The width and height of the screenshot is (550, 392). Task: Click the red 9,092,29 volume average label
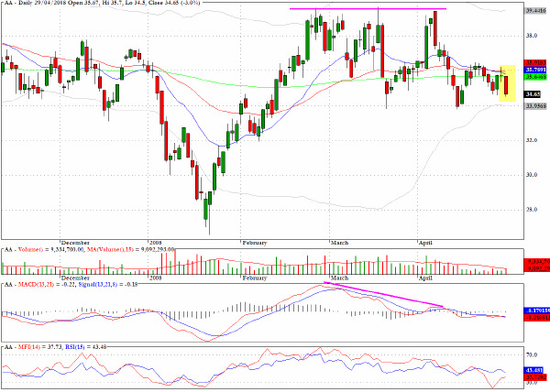coord(536,268)
